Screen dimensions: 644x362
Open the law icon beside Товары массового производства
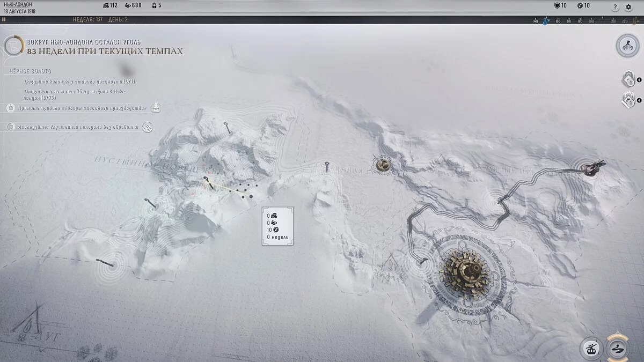(155, 107)
